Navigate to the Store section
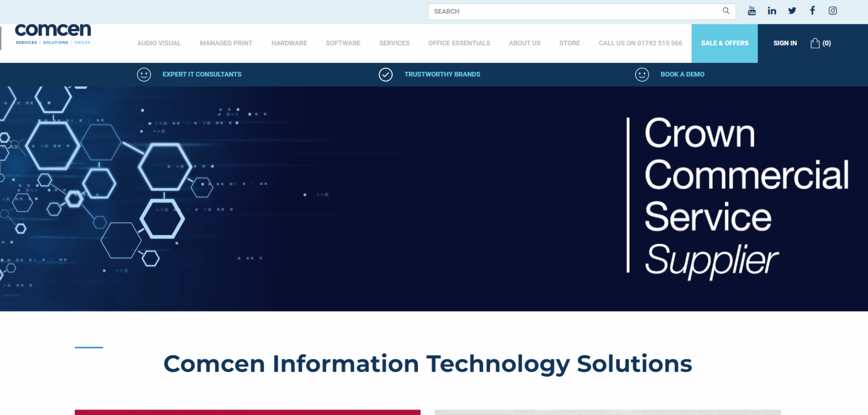Image resolution: width=868 pixels, height=415 pixels. (569, 43)
